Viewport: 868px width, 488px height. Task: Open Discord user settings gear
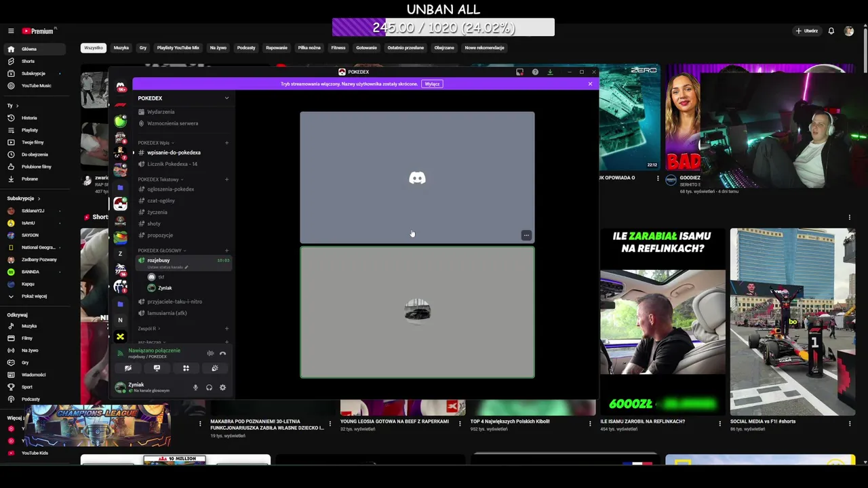(222, 388)
